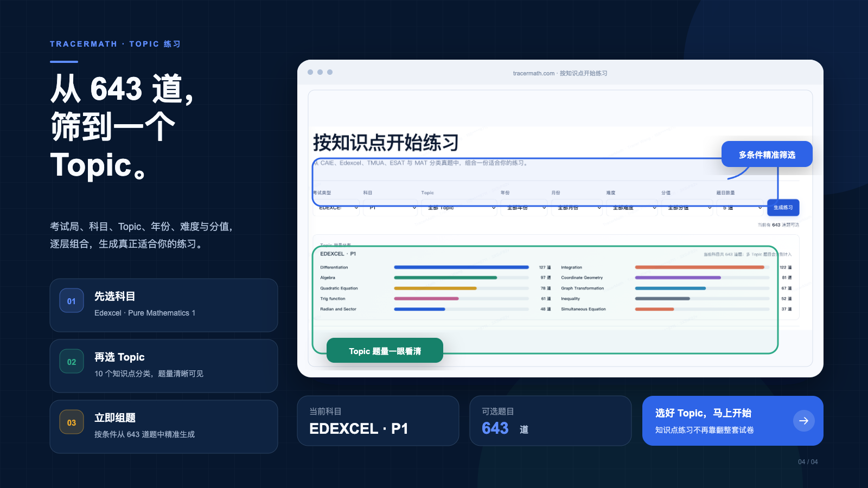Click the 生成练习 button
Screen dimensions: 868x488
(783, 208)
